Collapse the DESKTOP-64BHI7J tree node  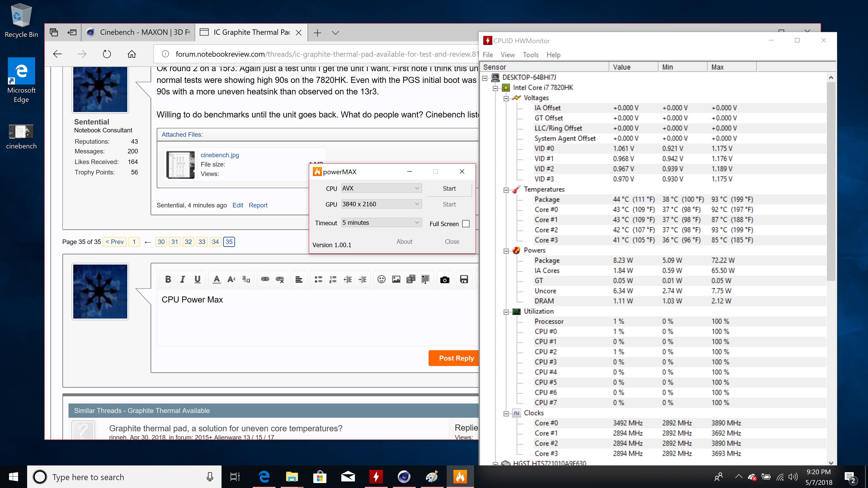pos(485,78)
